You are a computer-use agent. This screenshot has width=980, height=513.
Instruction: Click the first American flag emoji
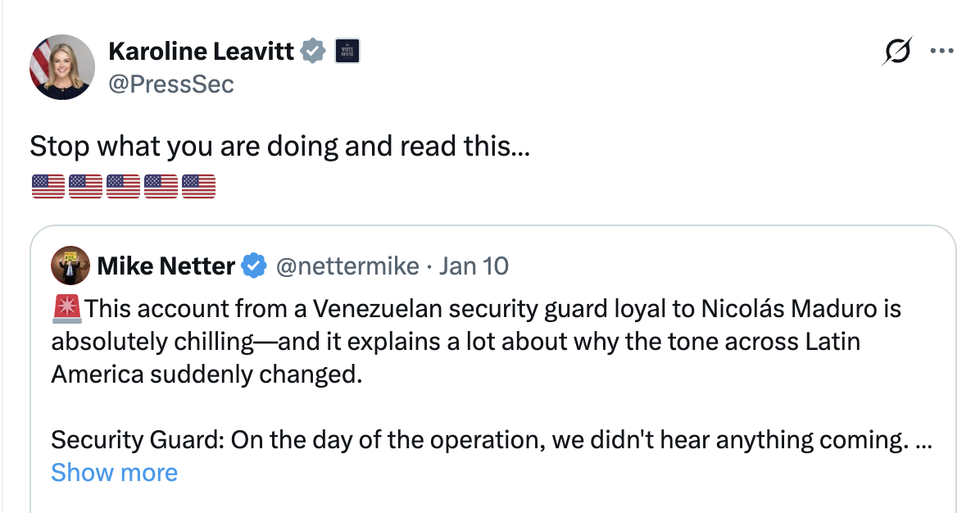(x=48, y=185)
